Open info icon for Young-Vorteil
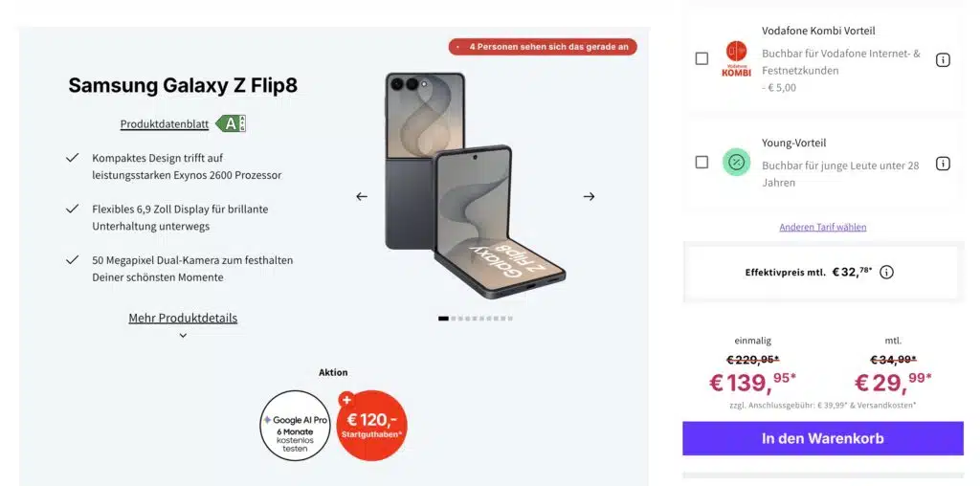 (x=943, y=164)
